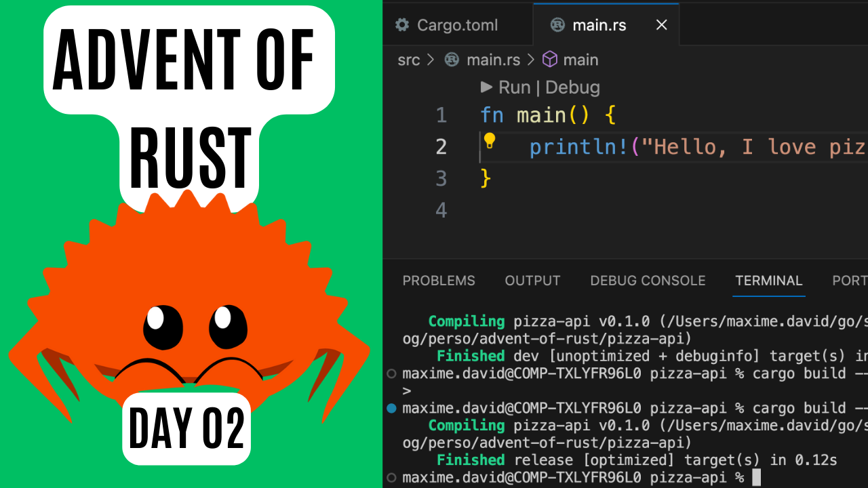Click line number 3 in gutter
The height and width of the screenshot is (488, 868).
coord(441,179)
